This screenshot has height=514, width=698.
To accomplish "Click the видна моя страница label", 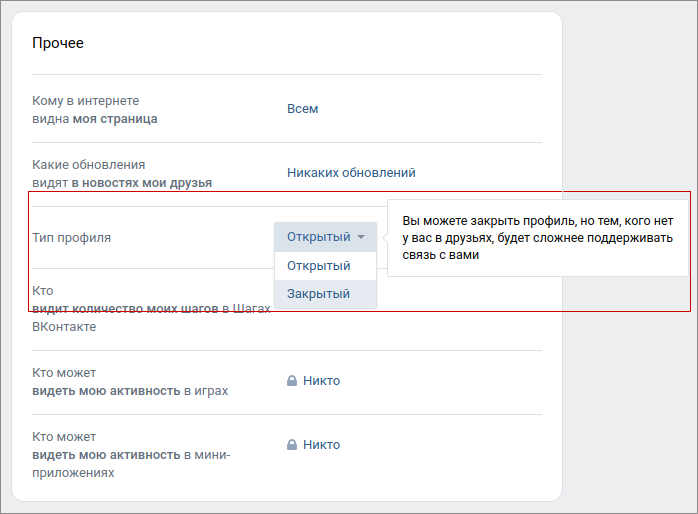I will [x=95, y=119].
